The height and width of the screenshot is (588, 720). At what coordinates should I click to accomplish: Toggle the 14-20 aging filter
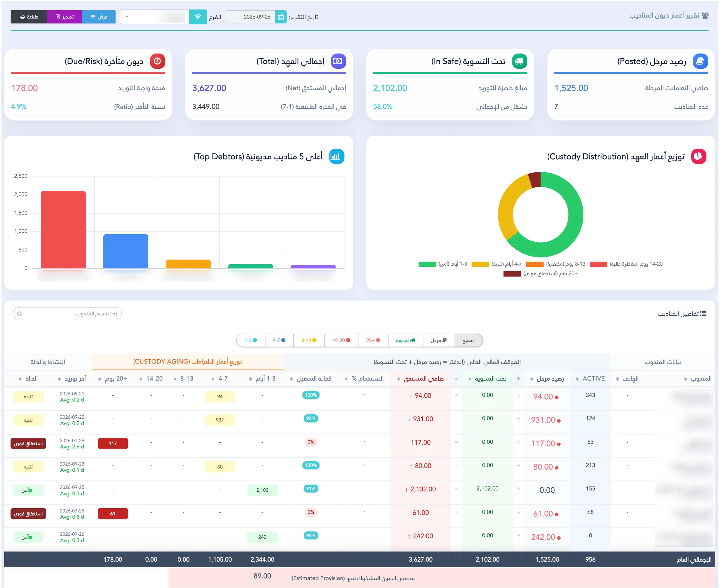coord(341,340)
